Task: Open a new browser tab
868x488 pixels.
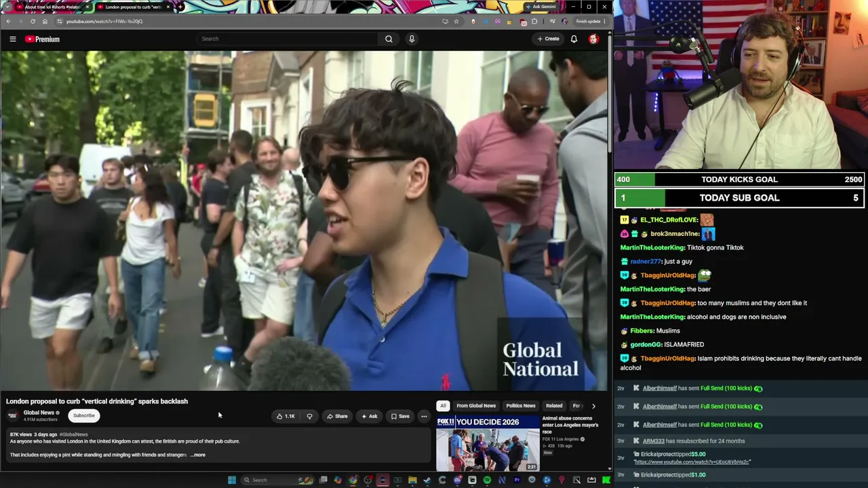Action: (x=180, y=7)
